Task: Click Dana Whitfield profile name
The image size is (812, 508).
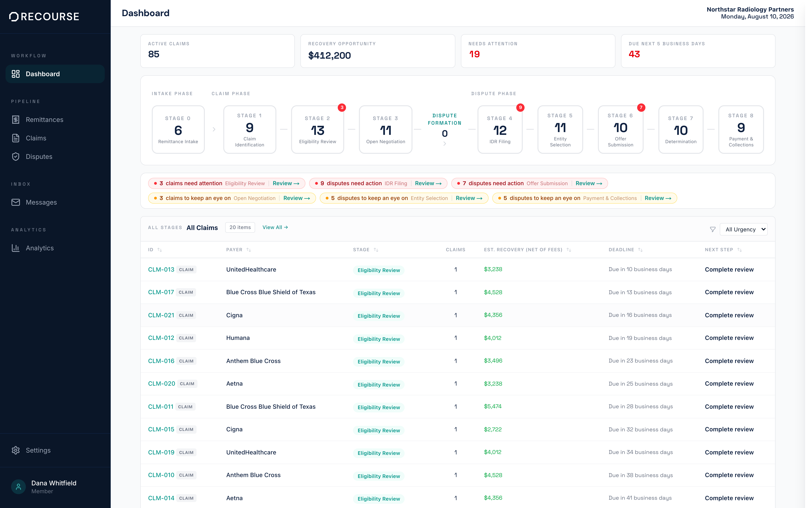Action: [54, 483]
